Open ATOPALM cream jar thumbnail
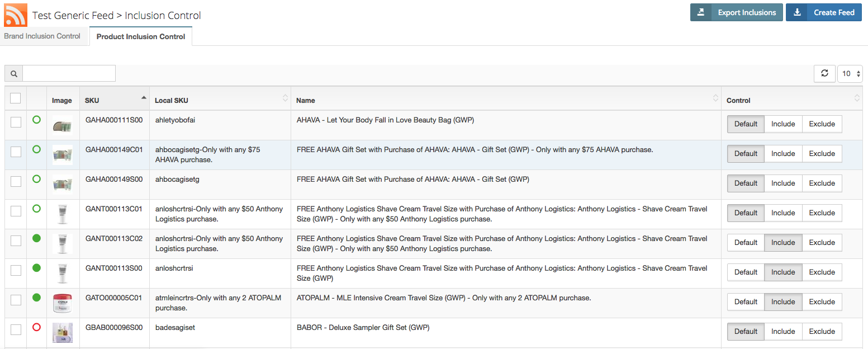 click(x=63, y=303)
